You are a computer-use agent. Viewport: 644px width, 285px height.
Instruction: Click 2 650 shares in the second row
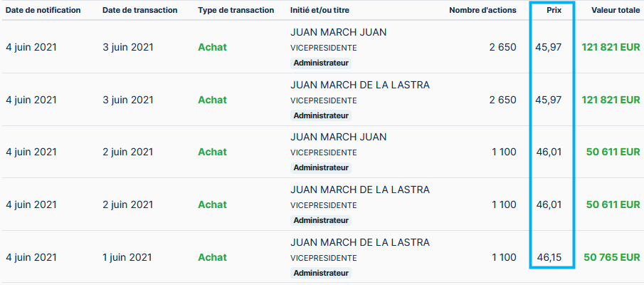point(502,100)
